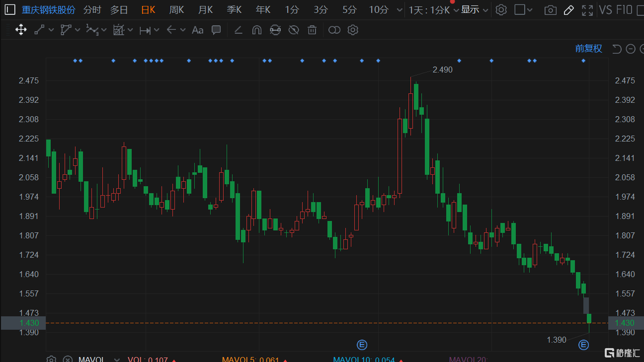Open the text annotation (Aa) tool
The width and height of the screenshot is (644, 362).
point(197,30)
